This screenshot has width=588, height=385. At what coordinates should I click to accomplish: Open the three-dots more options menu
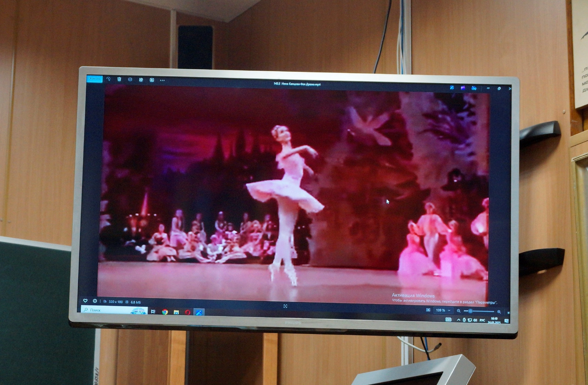[x=162, y=80]
